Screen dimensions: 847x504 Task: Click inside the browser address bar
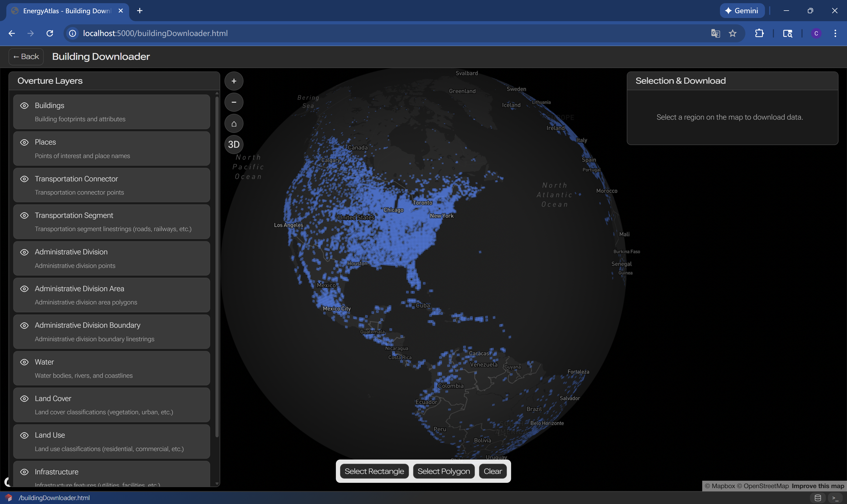pos(272,33)
